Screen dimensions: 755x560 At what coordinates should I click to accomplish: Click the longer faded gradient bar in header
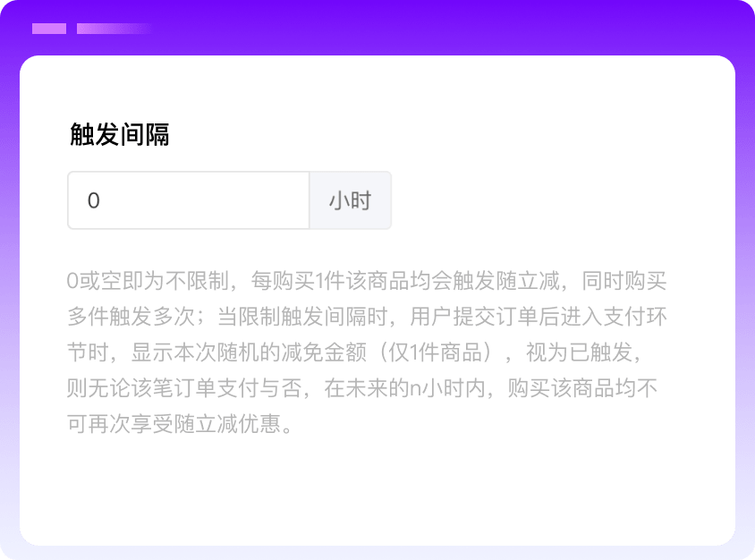coord(112,29)
